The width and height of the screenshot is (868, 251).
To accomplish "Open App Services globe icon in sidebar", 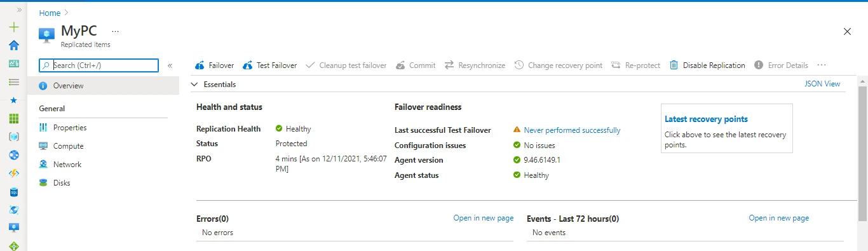I will (14, 155).
